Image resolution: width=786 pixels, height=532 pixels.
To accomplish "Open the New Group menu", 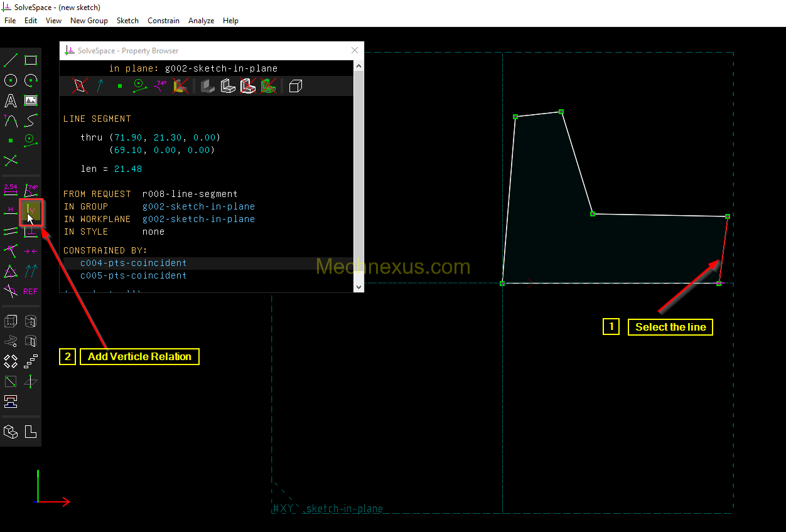I will pos(89,21).
